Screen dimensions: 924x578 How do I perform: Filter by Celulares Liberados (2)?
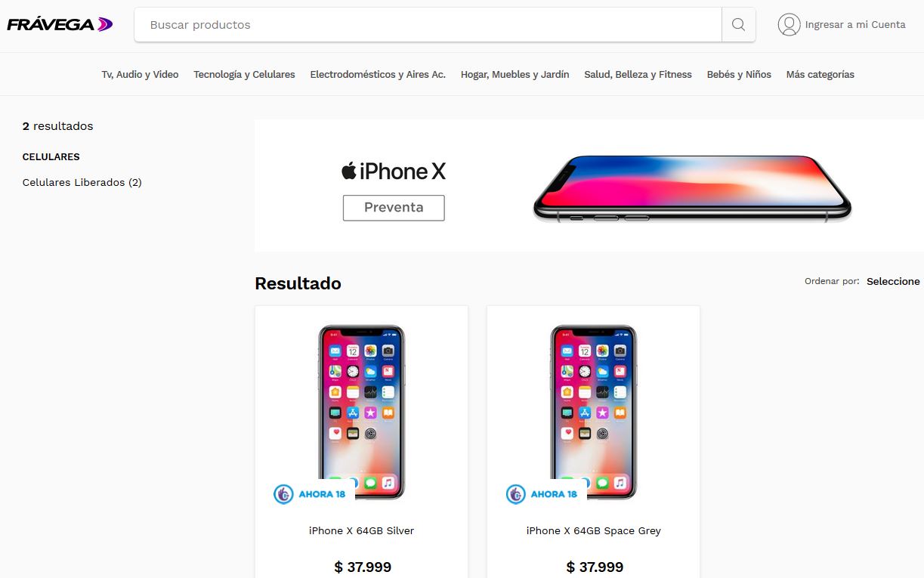tap(82, 182)
